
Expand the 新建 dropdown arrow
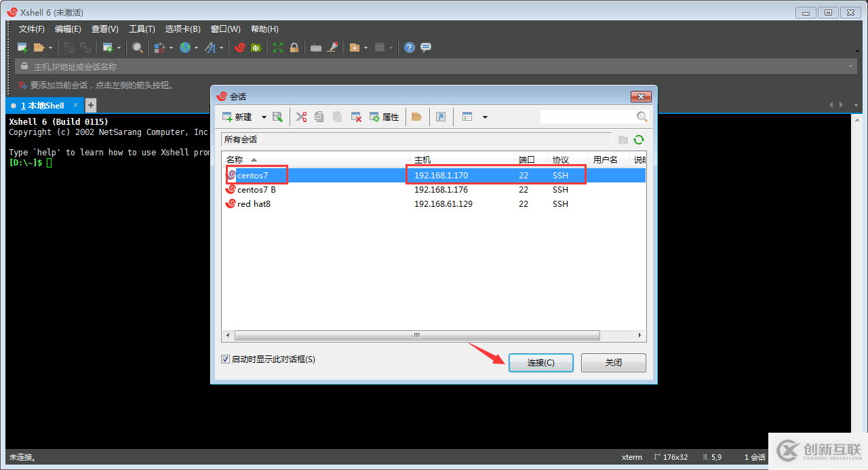[x=264, y=117]
